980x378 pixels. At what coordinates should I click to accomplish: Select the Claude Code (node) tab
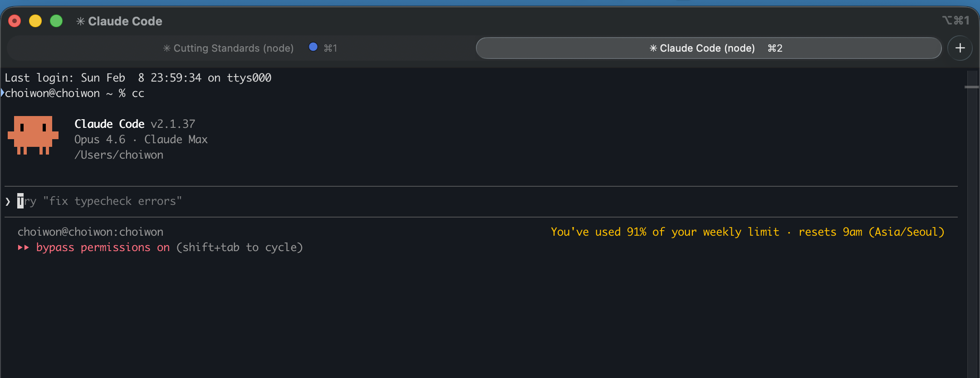coord(708,48)
